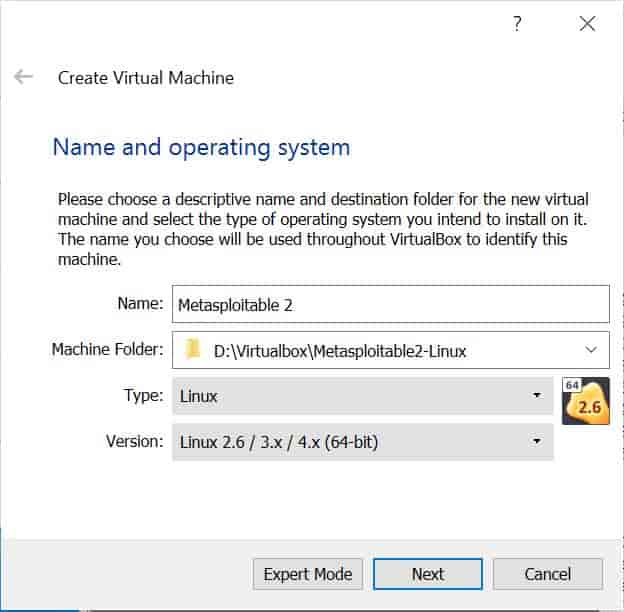Click the Name and operating system heading
This screenshot has height=612, width=624.
[x=202, y=148]
